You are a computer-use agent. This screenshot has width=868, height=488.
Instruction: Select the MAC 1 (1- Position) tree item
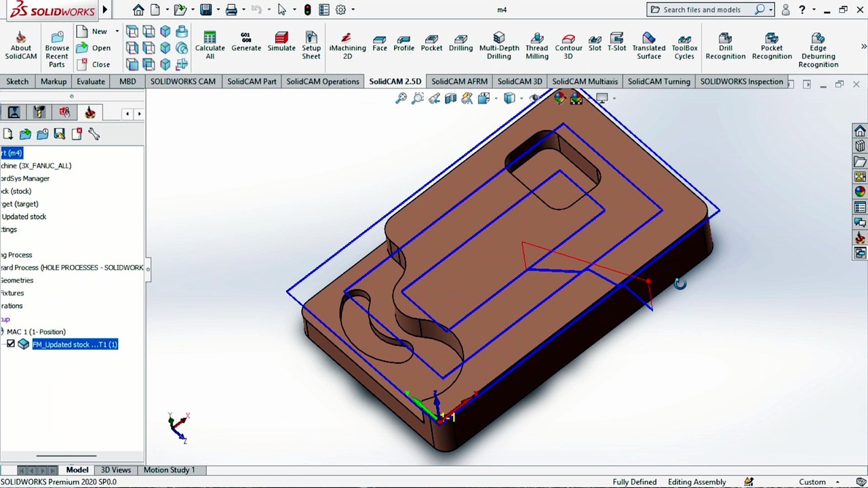tap(36, 331)
